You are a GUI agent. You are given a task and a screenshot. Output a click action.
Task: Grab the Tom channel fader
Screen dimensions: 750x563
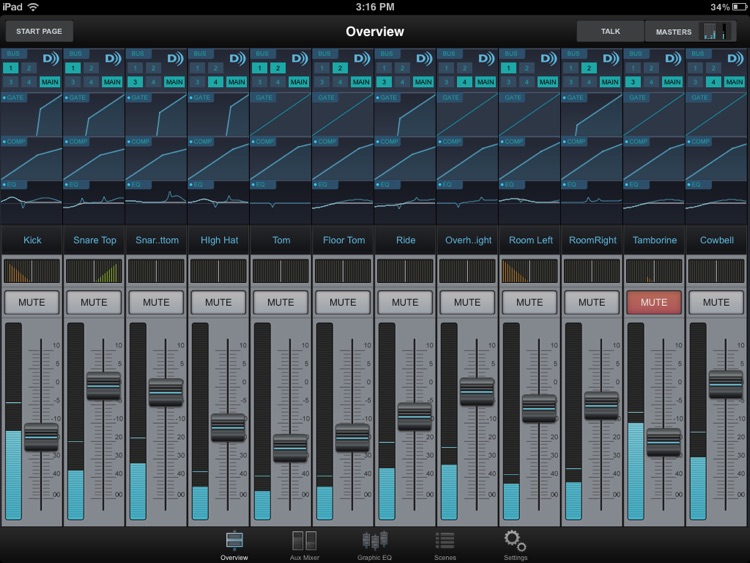tap(290, 448)
